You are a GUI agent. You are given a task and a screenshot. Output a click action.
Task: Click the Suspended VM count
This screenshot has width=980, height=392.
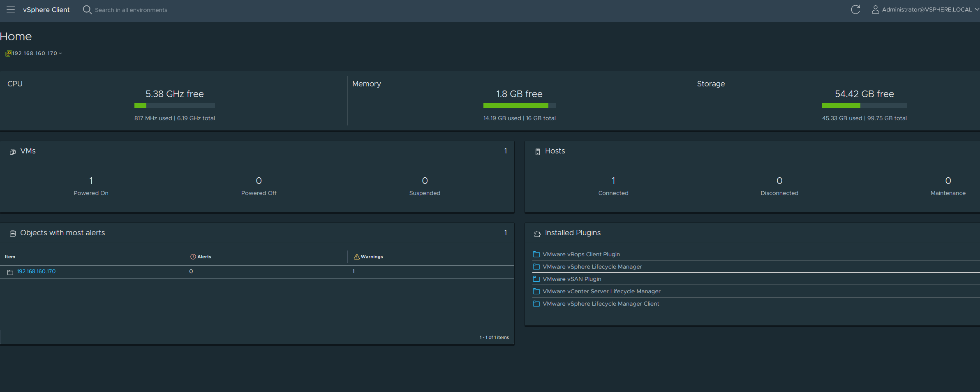point(425,181)
